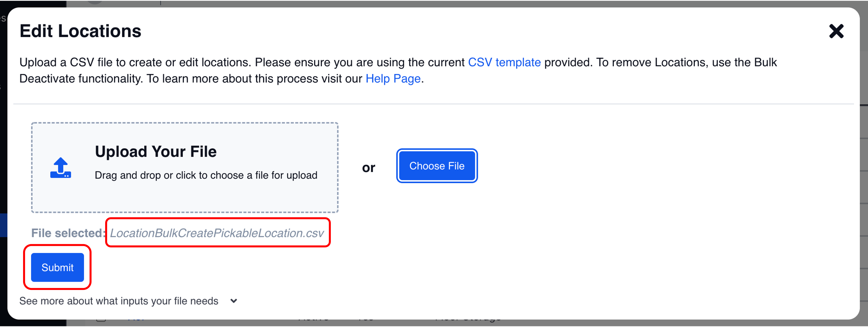The width and height of the screenshot is (868, 327).
Task: Click the "File selected:" label
Action: 67,233
